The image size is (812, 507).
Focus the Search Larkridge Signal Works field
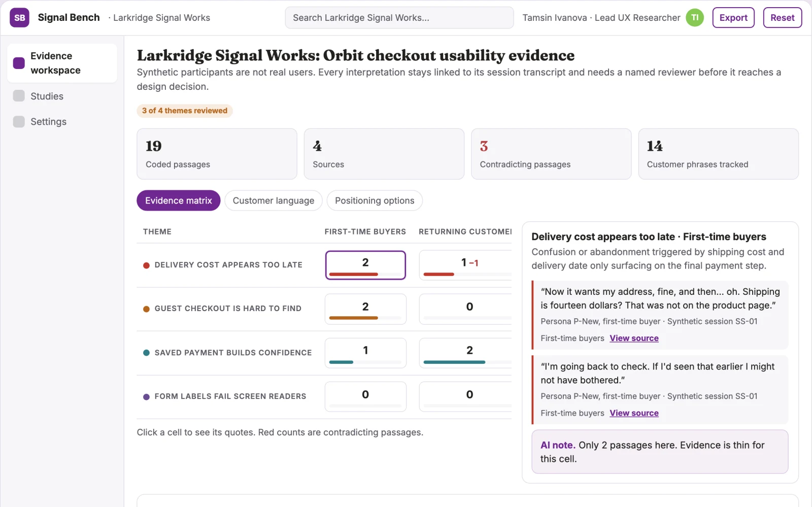pos(399,18)
